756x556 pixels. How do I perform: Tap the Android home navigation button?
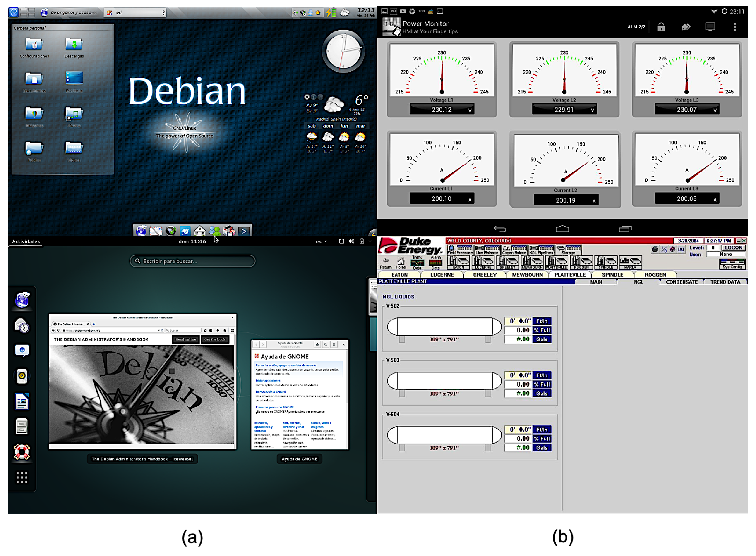click(562, 229)
